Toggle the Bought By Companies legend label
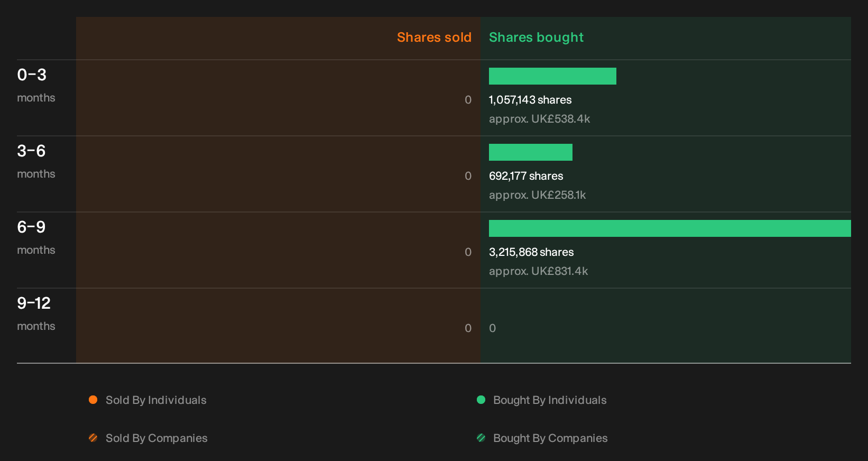Viewport: 868px width, 461px height. click(x=550, y=438)
